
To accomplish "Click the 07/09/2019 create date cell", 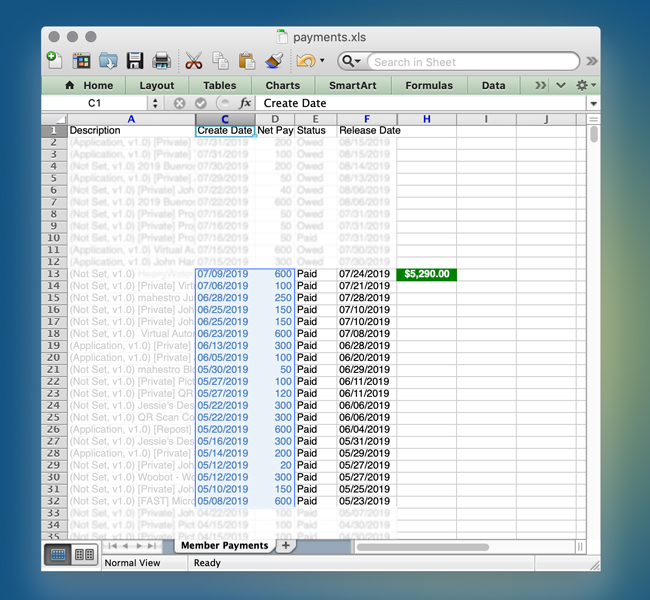I will click(225, 274).
